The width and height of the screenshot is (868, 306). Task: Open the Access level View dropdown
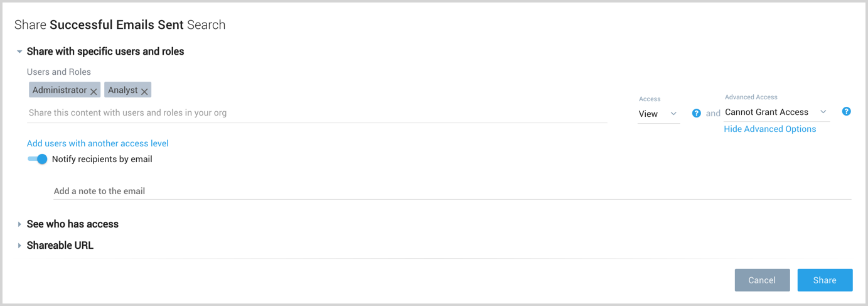pyautogui.click(x=658, y=114)
